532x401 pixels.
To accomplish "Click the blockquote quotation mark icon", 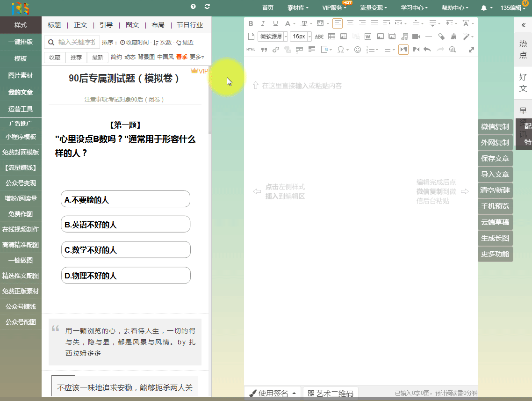I will pyautogui.click(x=264, y=50).
